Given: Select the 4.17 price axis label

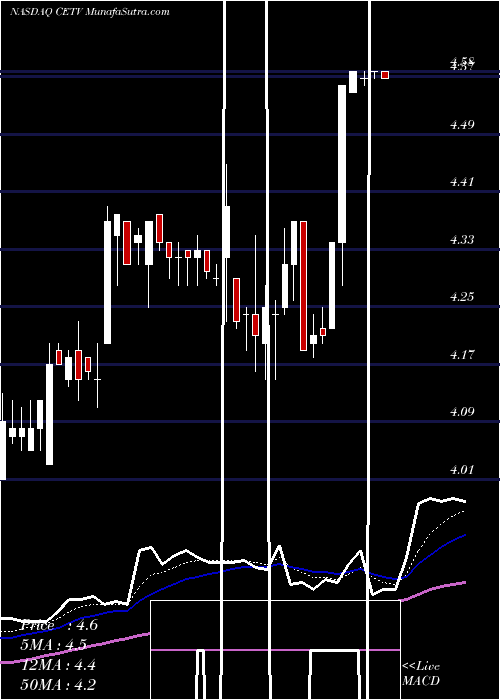Looking at the screenshot, I should 462,355.
